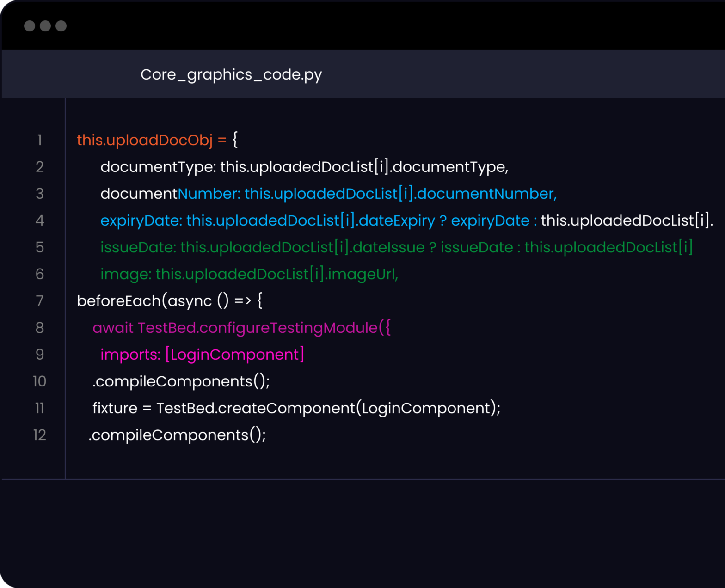Viewport: 725px width, 588px height.
Task: Click the await TestBed.configureTestingModule text
Action: click(241, 328)
